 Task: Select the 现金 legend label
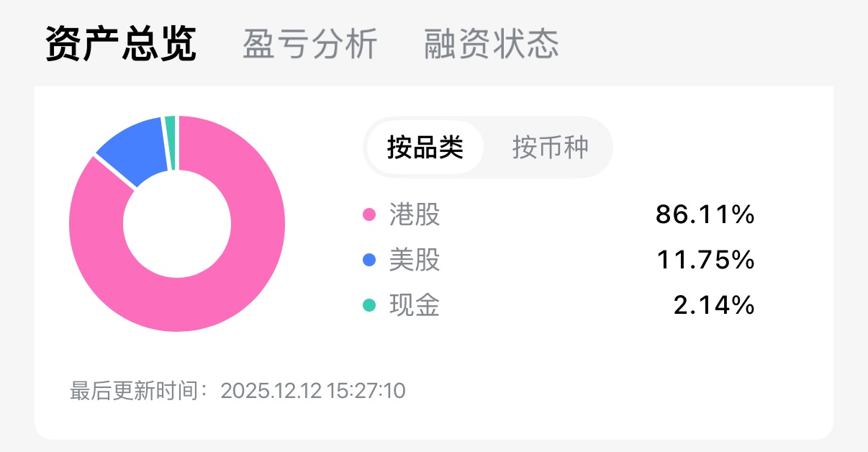[414, 306]
